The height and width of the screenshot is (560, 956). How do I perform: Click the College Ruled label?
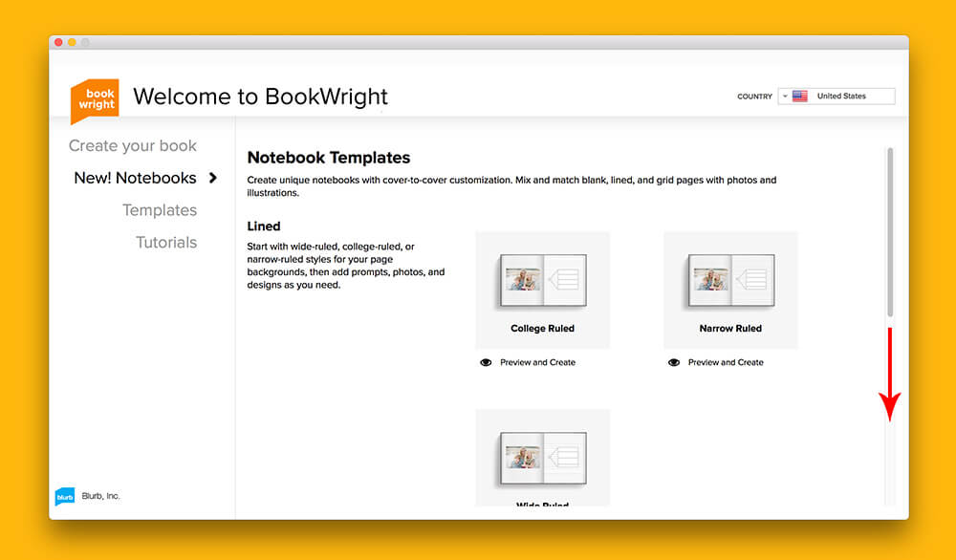click(543, 329)
